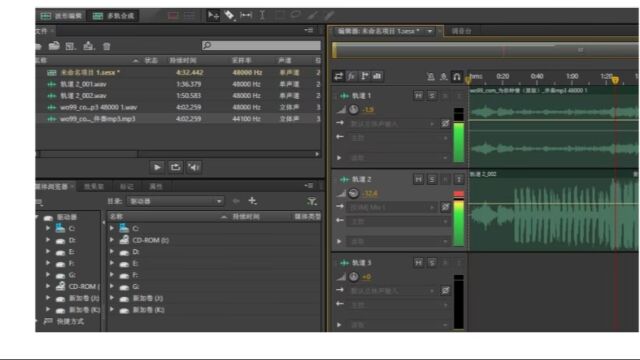640x360 pixels.
Task: Toggle Track 1 polarity reverse icon
Action: point(445,123)
